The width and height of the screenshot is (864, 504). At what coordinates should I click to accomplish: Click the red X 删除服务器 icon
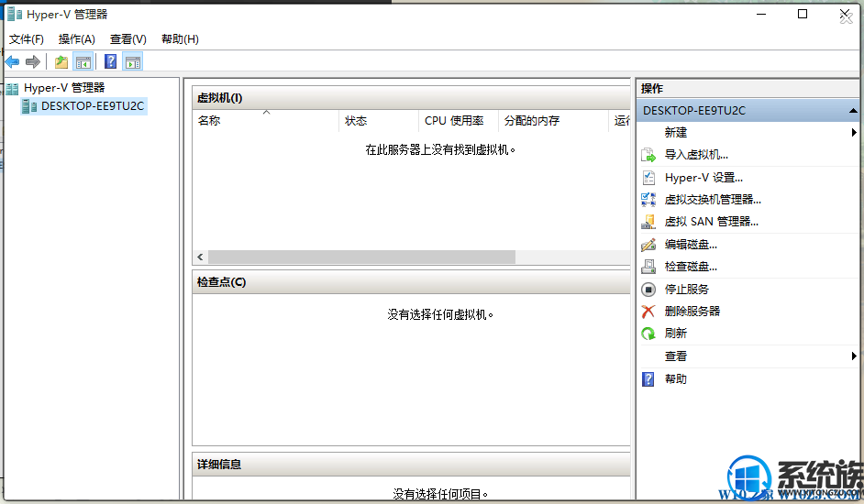(648, 312)
